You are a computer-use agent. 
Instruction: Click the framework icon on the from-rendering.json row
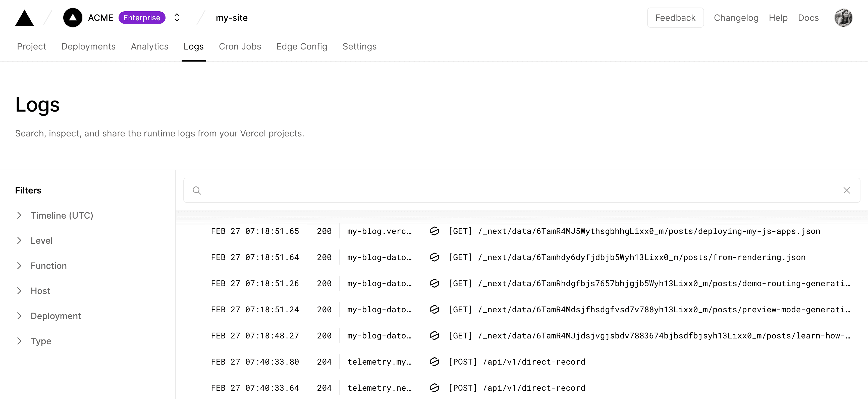(434, 257)
